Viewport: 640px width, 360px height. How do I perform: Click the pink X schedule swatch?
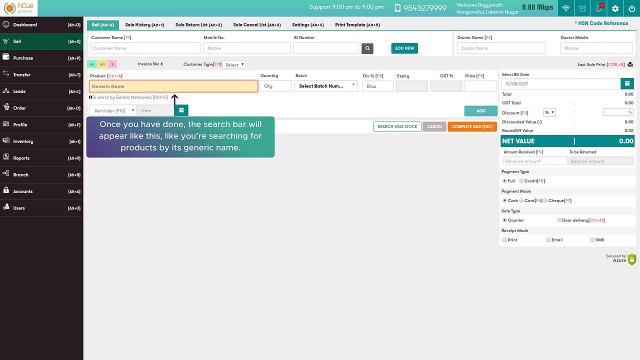(x=113, y=64)
